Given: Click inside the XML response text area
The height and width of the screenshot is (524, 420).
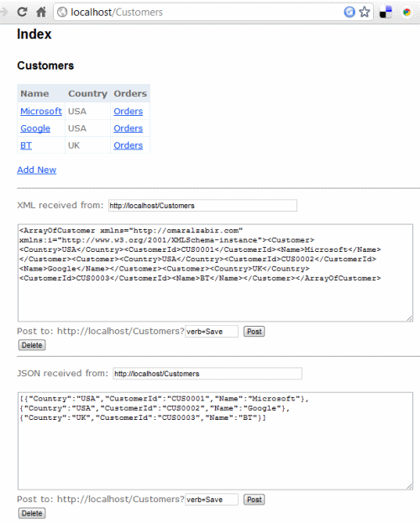Looking at the screenshot, I should coord(215,273).
